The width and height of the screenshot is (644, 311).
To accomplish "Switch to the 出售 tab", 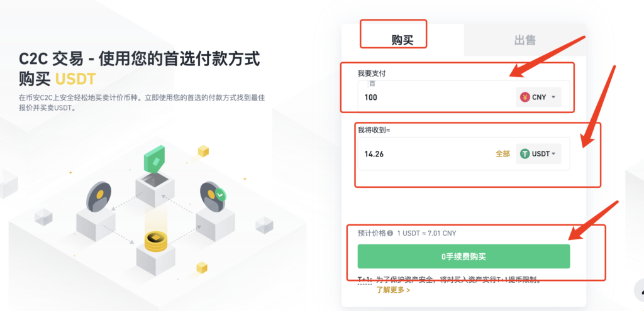I will pos(525,40).
